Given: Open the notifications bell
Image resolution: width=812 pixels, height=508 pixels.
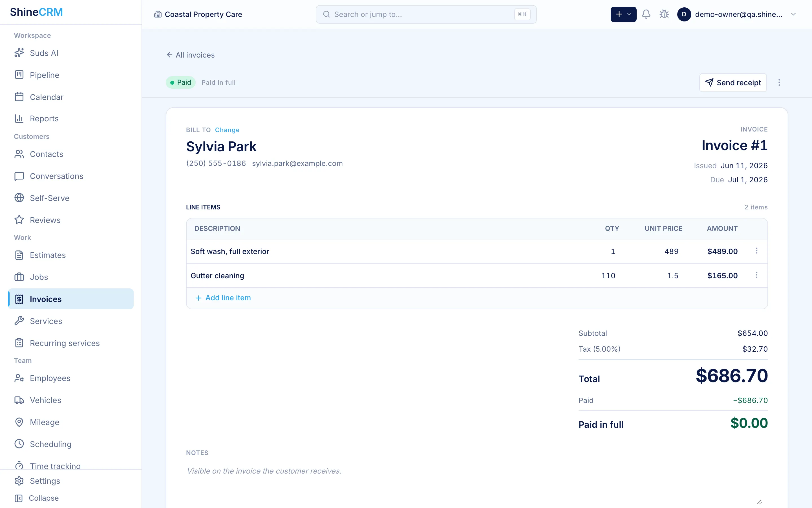Looking at the screenshot, I should (x=646, y=14).
